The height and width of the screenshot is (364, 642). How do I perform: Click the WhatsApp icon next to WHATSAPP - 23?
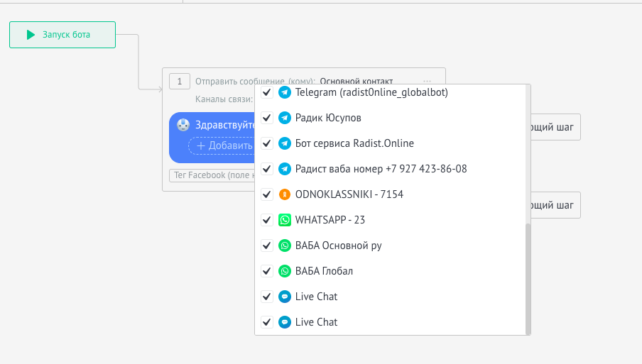click(x=285, y=220)
